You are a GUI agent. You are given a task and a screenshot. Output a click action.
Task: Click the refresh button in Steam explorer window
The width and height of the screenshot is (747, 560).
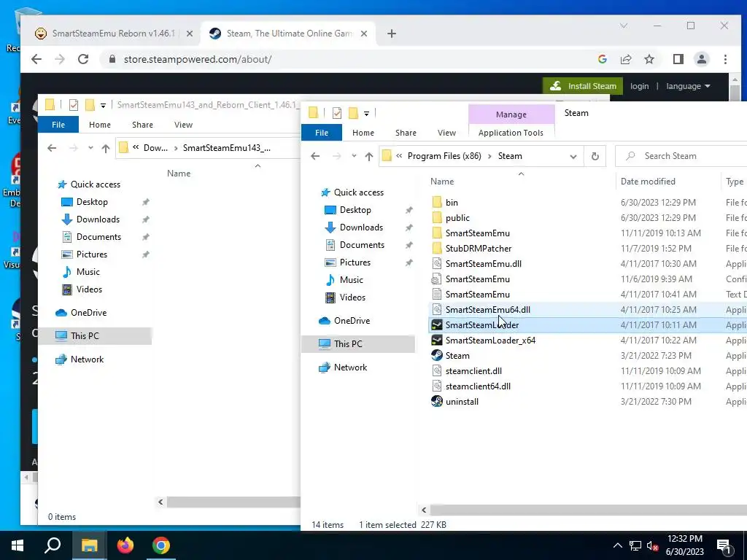[595, 156]
